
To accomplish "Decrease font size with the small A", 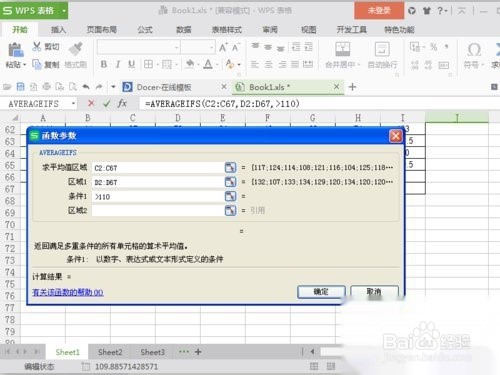I will coord(236,48).
